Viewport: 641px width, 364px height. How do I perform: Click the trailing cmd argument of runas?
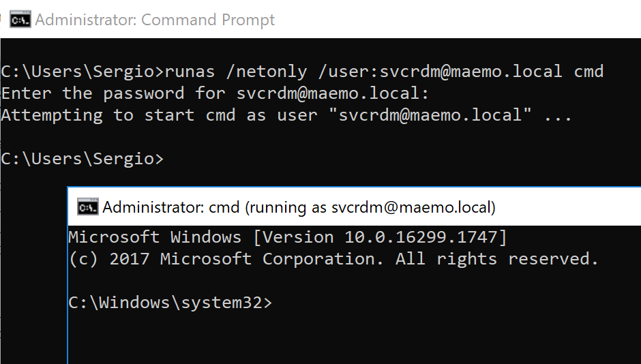pyautogui.click(x=588, y=71)
